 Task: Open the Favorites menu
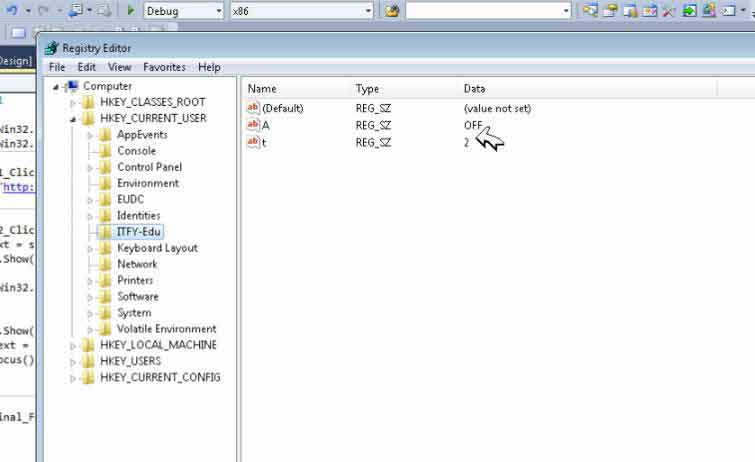164,67
